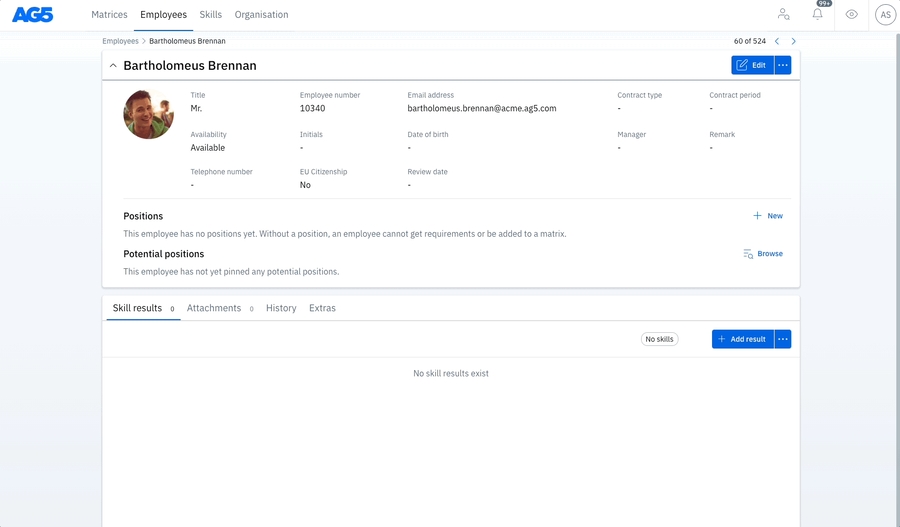This screenshot has width=900, height=527.
Task: Click Add result button
Action: (x=742, y=339)
